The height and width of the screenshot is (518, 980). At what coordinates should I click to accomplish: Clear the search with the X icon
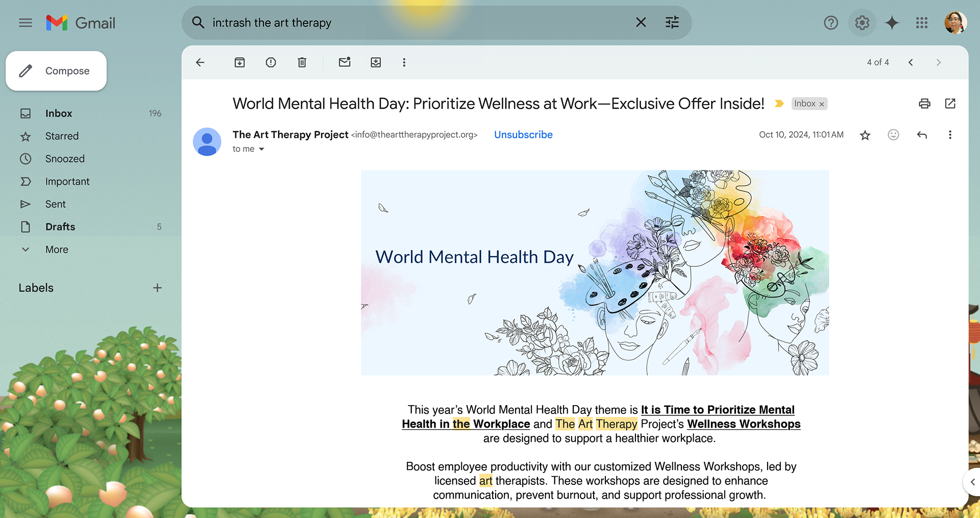641,22
